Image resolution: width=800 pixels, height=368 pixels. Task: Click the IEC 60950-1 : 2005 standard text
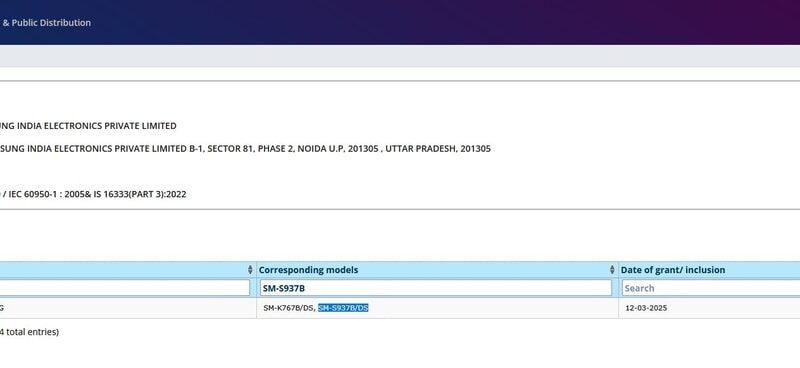click(x=51, y=194)
